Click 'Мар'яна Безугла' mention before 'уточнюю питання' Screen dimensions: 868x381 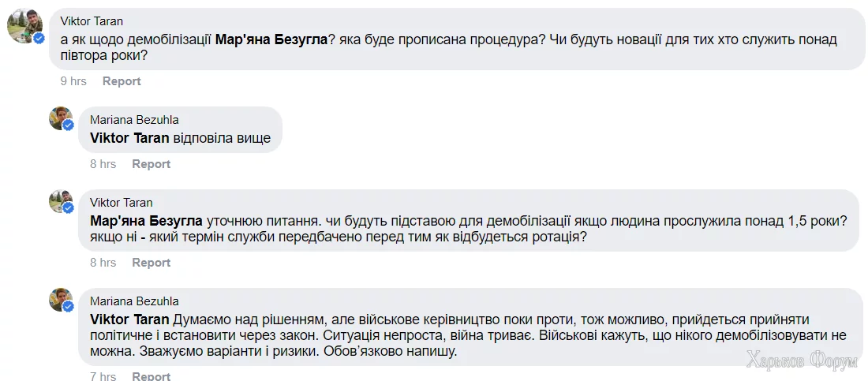coord(146,221)
